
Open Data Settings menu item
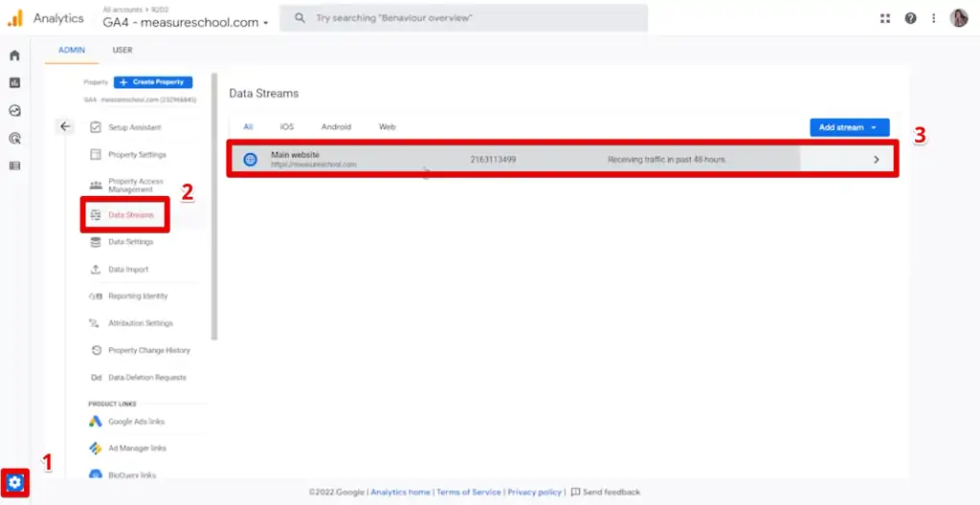click(x=130, y=242)
